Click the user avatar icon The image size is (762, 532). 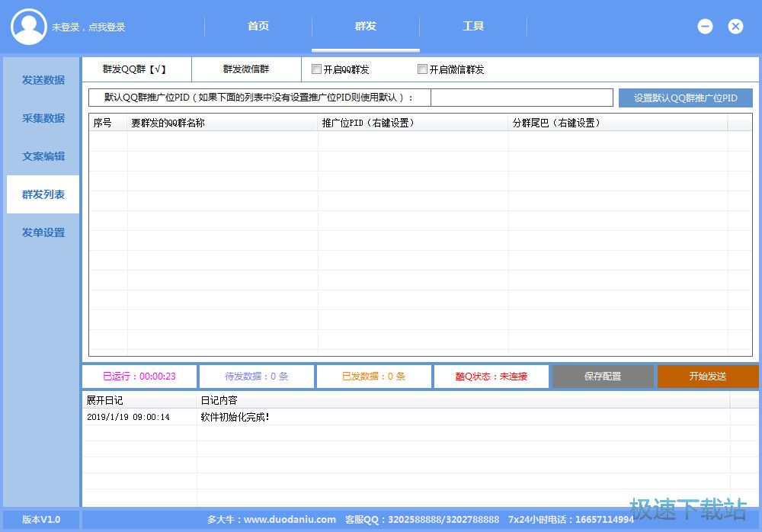29,27
